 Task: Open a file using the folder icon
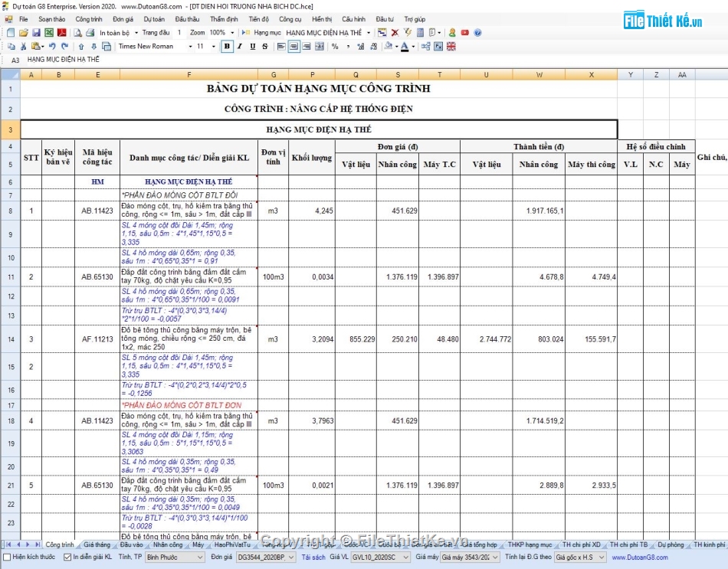23,32
